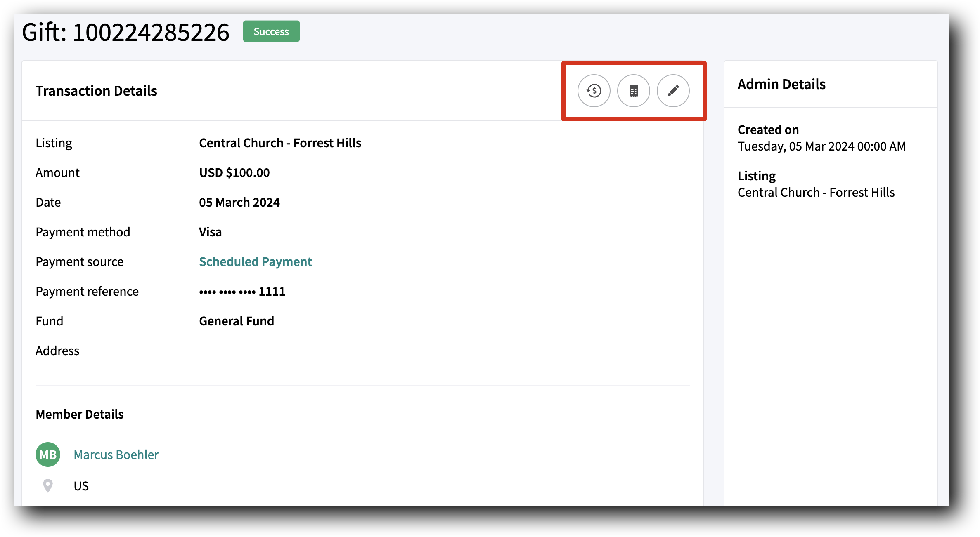Click the 05 March 2024 date value

point(239,202)
